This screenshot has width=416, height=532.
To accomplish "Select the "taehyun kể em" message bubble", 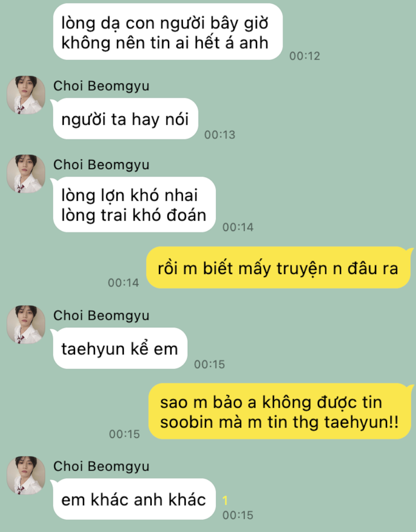I will [120, 349].
